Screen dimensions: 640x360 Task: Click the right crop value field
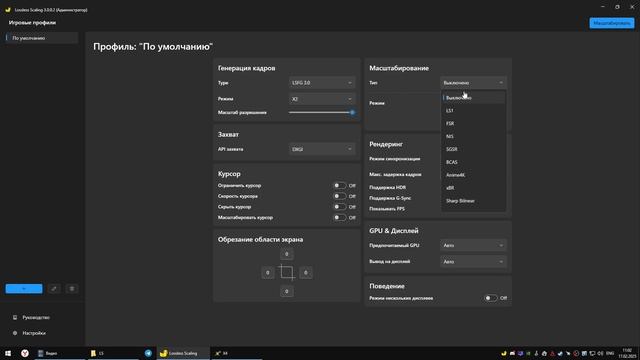point(306,273)
